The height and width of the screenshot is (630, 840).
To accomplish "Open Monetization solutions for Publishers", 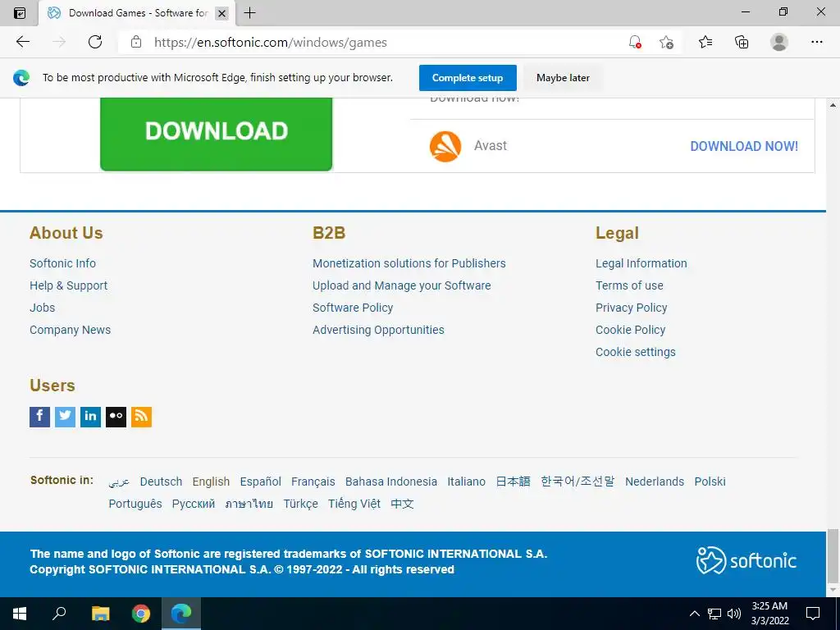I will [409, 263].
